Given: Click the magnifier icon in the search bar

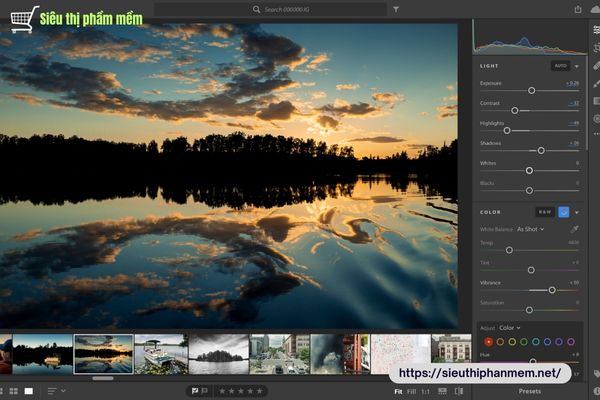Looking at the screenshot, I should 256,9.
